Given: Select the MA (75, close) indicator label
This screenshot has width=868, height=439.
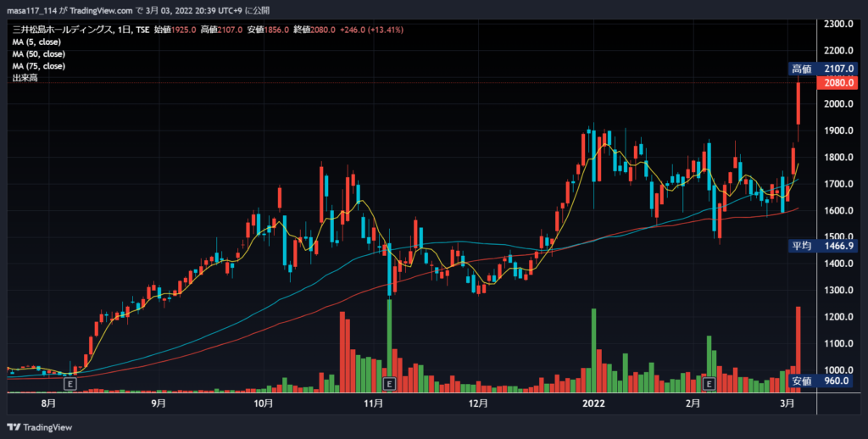Looking at the screenshot, I should 39,66.
